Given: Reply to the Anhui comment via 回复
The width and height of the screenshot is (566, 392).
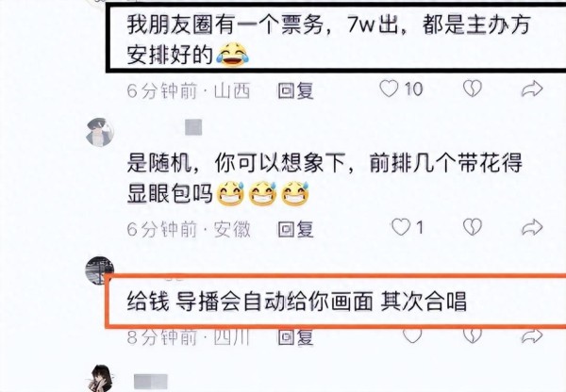Looking at the screenshot, I should [295, 229].
